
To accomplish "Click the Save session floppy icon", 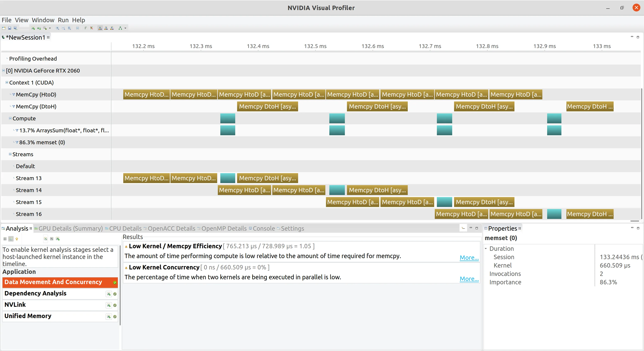I will (x=9, y=28).
